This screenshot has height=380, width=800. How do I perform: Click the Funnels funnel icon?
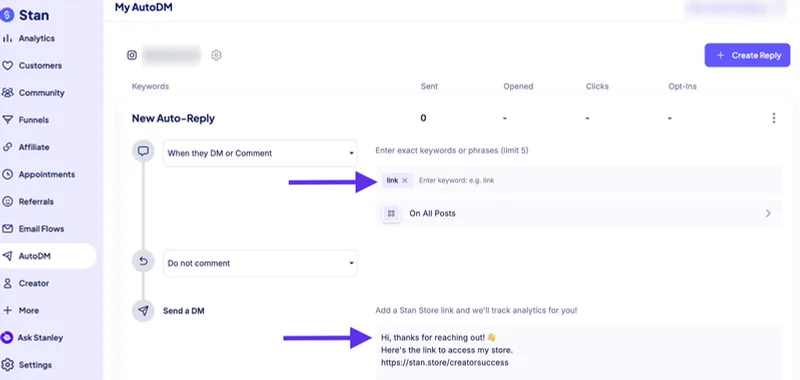[7, 120]
